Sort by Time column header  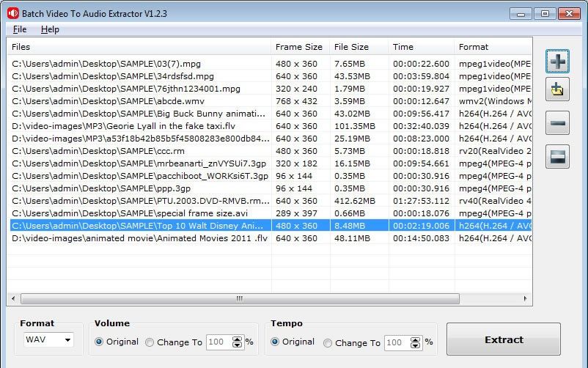(x=421, y=47)
